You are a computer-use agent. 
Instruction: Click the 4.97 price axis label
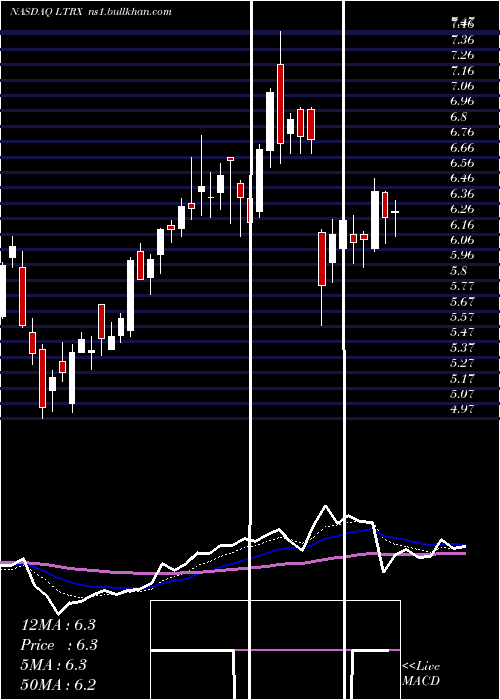click(x=462, y=409)
